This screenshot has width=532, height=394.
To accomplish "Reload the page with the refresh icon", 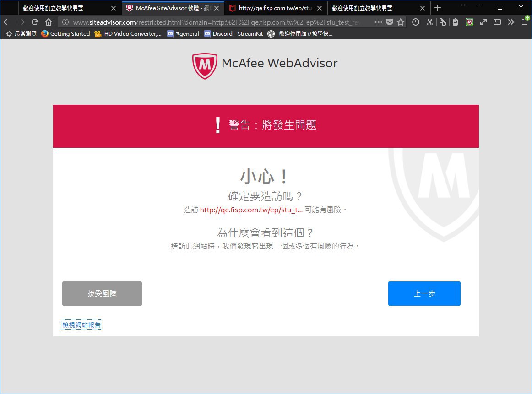I will point(34,22).
